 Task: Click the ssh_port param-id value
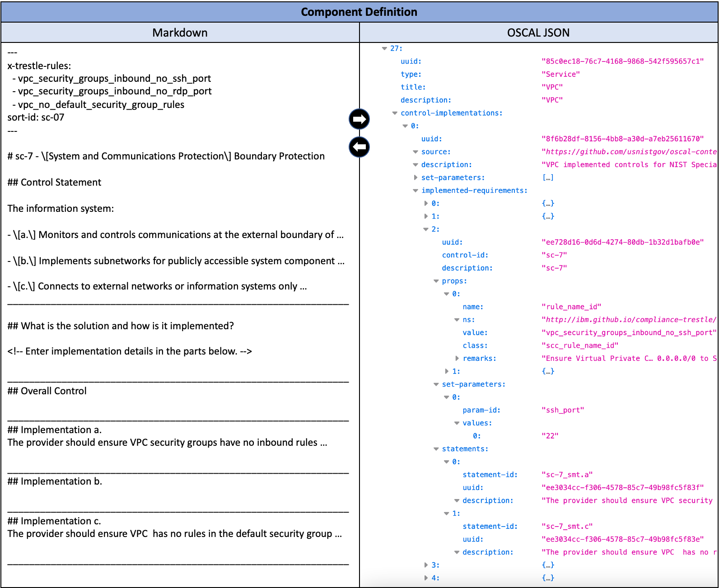[x=563, y=410]
